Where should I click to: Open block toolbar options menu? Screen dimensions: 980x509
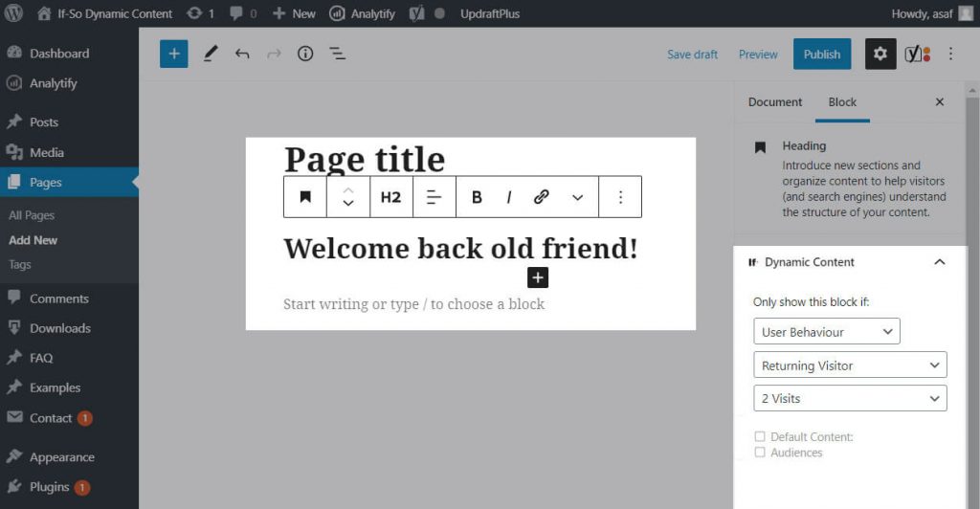620,197
